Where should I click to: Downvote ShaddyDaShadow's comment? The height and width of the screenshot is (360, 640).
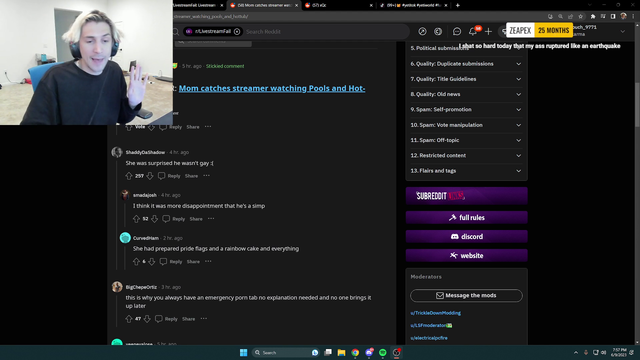(x=150, y=176)
